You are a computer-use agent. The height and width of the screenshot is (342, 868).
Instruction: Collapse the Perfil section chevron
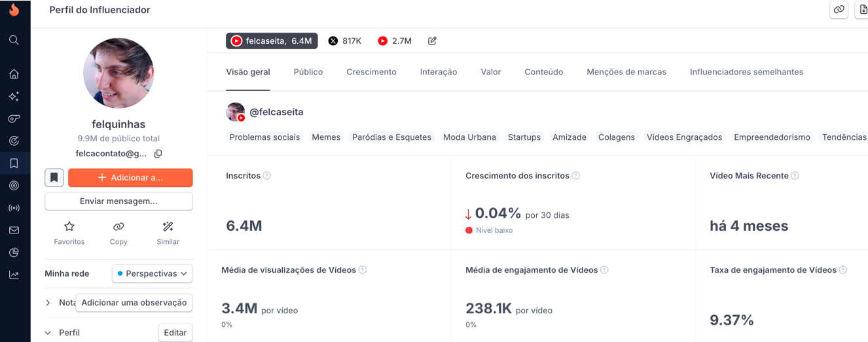click(48, 333)
